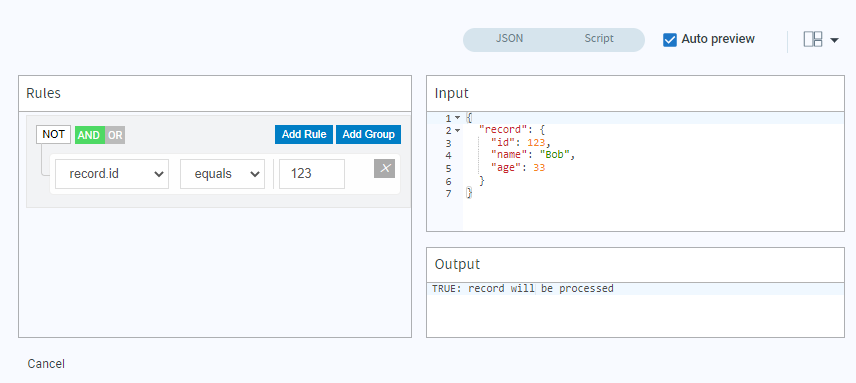Click the Add Rule button
Image resolution: width=856 pixels, height=383 pixels.
pyautogui.click(x=304, y=135)
